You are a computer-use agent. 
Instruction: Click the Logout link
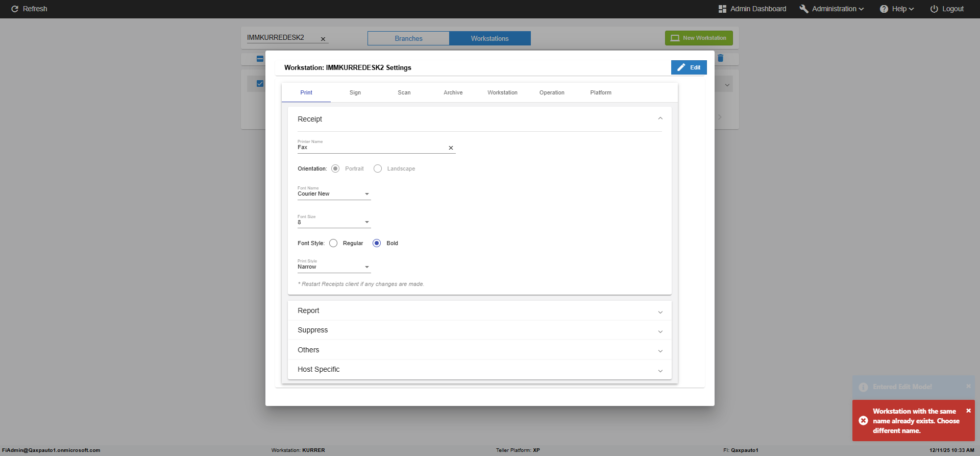pos(947,9)
